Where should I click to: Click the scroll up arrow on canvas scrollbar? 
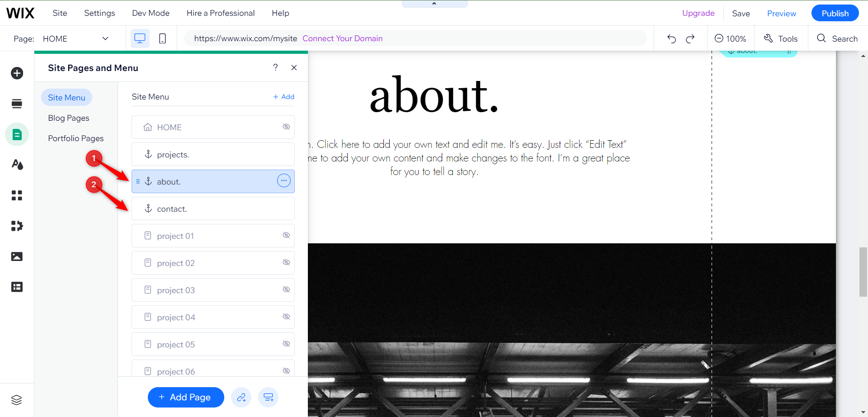tap(863, 56)
